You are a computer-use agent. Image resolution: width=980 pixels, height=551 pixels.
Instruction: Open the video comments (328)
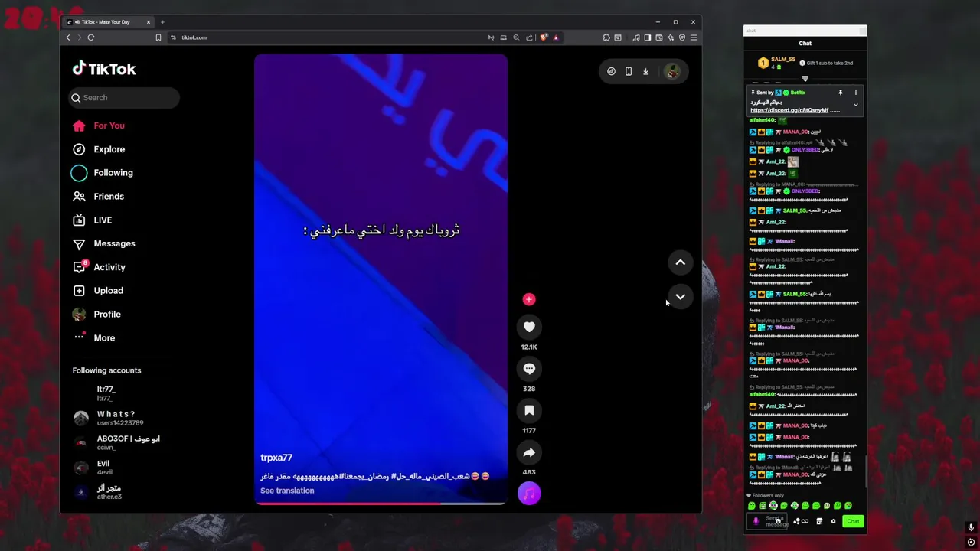[x=529, y=369]
